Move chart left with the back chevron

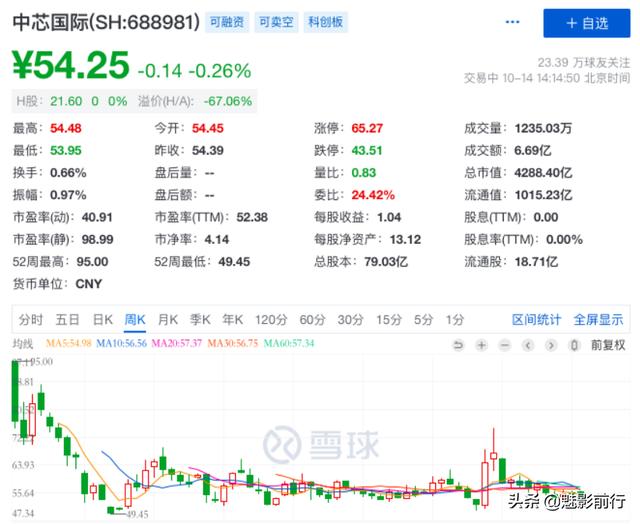tap(528, 346)
